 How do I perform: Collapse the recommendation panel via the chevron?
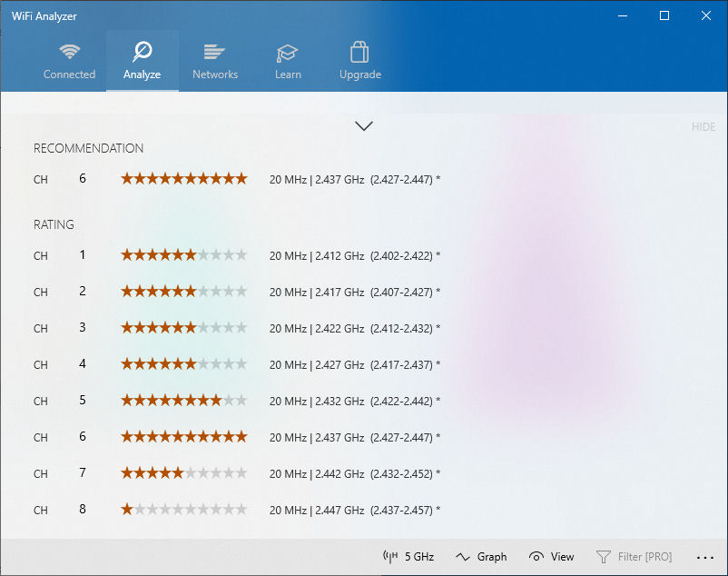(363, 125)
